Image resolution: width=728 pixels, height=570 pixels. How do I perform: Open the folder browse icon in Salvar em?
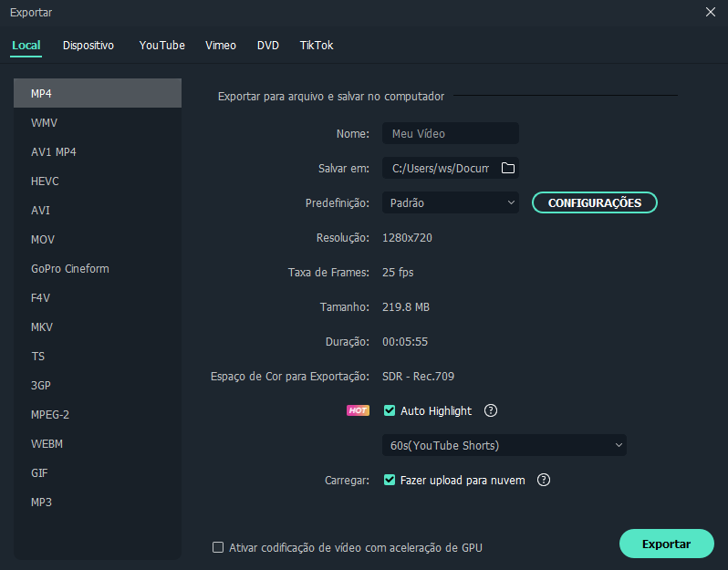pos(508,168)
